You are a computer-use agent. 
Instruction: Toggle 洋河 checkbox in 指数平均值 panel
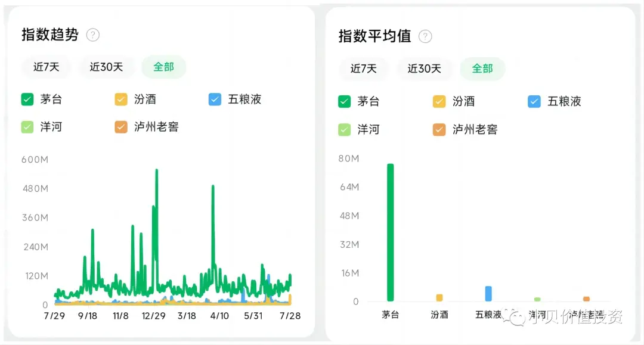(344, 130)
